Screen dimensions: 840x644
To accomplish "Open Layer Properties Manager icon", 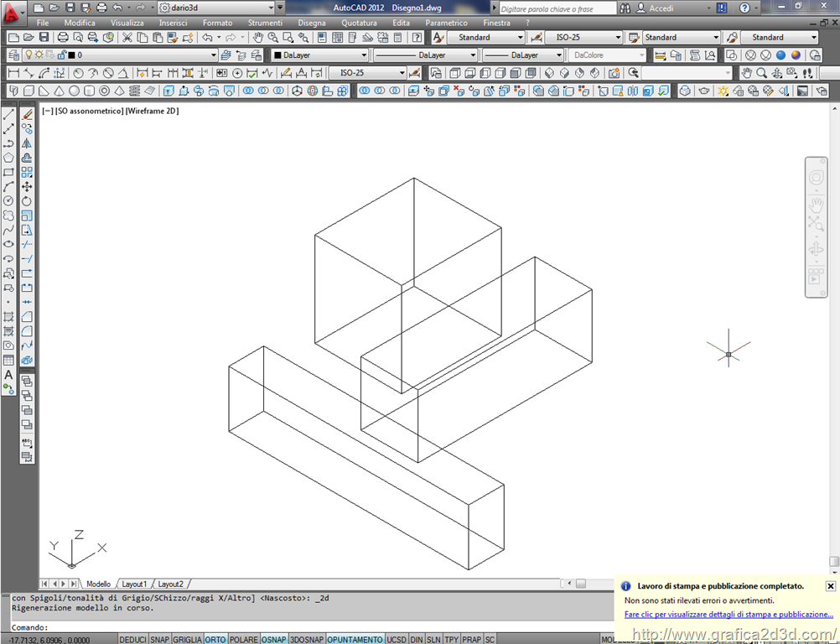I will (x=13, y=55).
